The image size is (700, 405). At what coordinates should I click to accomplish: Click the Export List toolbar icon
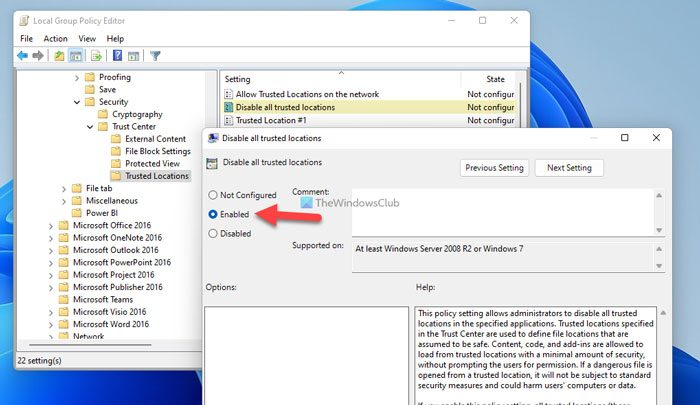click(x=96, y=56)
